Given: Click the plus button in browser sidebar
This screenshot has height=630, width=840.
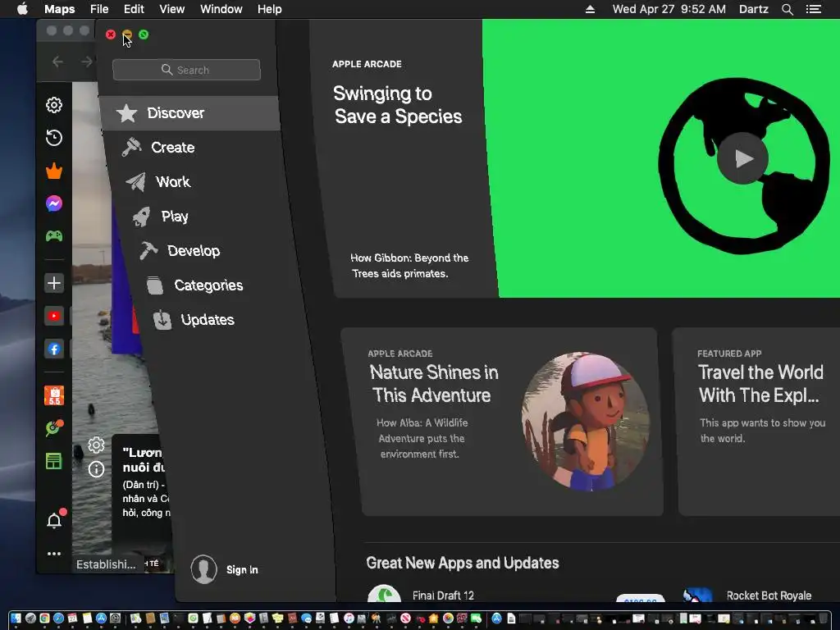Looking at the screenshot, I should (x=54, y=283).
